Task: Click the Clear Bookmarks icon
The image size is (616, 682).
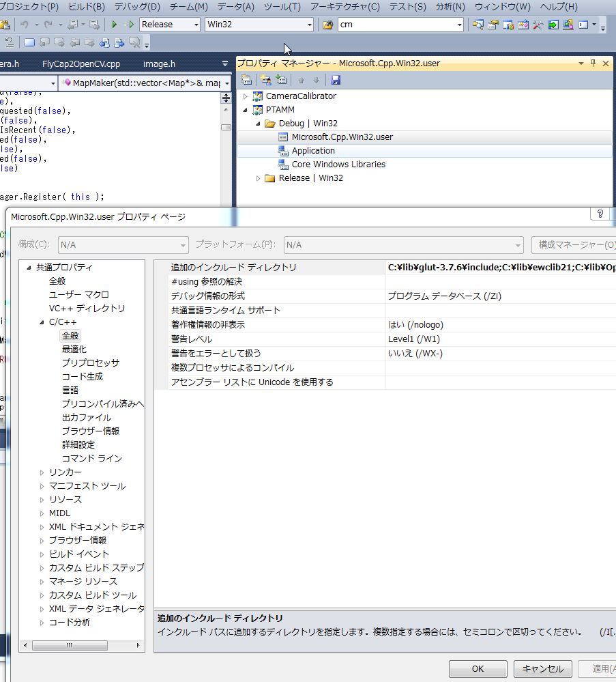Action: tap(134, 42)
